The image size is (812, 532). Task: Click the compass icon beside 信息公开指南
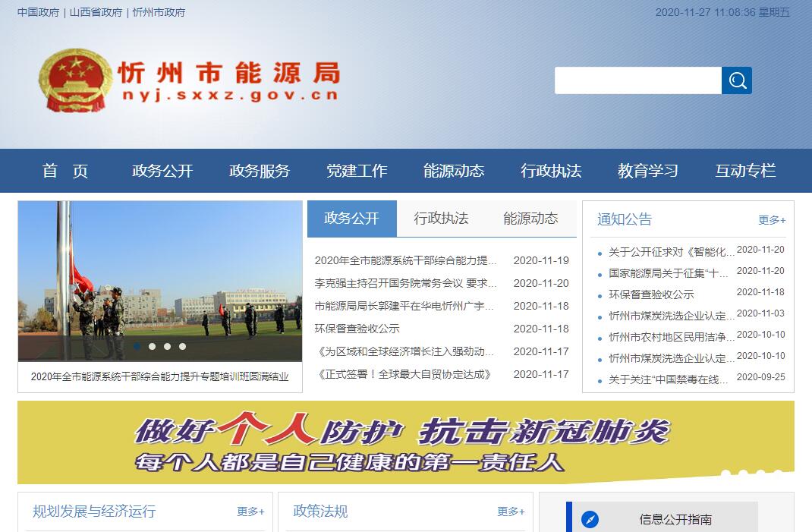tap(590, 519)
